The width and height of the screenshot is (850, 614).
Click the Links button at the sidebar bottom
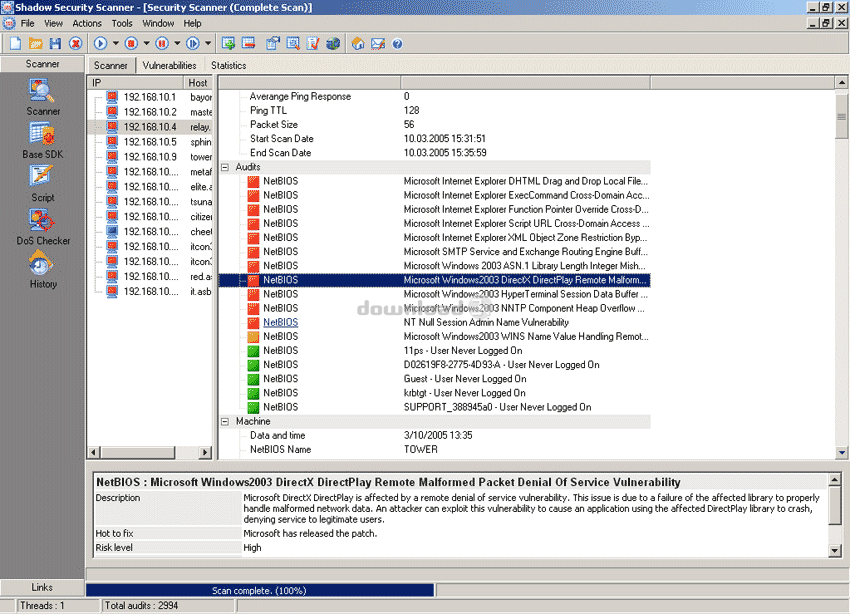42,587
